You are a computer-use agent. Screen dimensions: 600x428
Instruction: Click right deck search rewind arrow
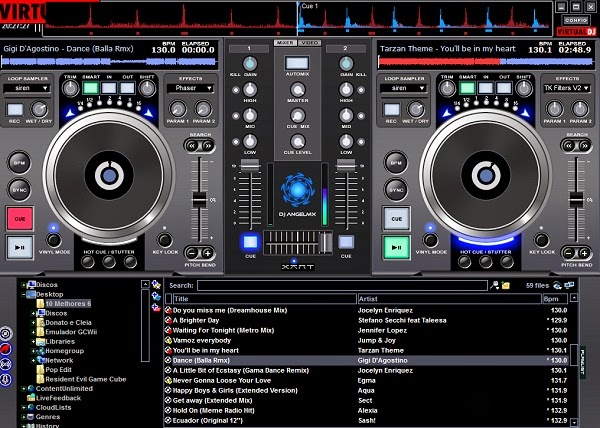569,146
